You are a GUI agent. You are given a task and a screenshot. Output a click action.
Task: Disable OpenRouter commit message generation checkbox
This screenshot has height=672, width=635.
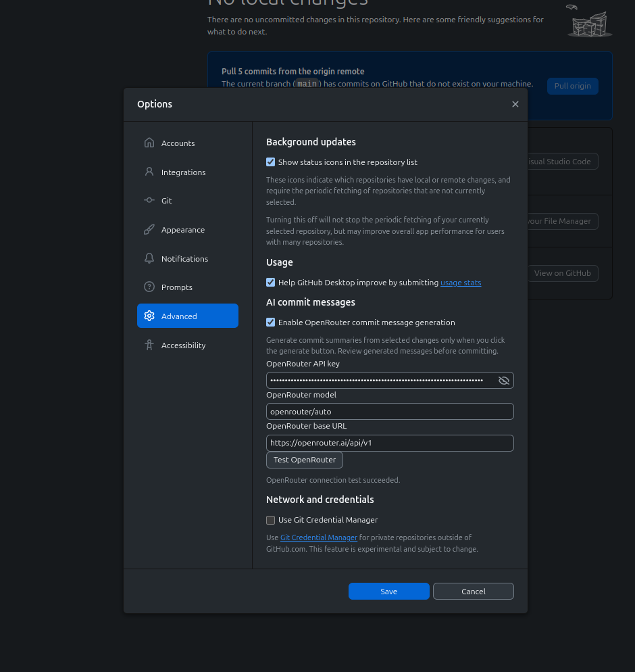[271, 322]
